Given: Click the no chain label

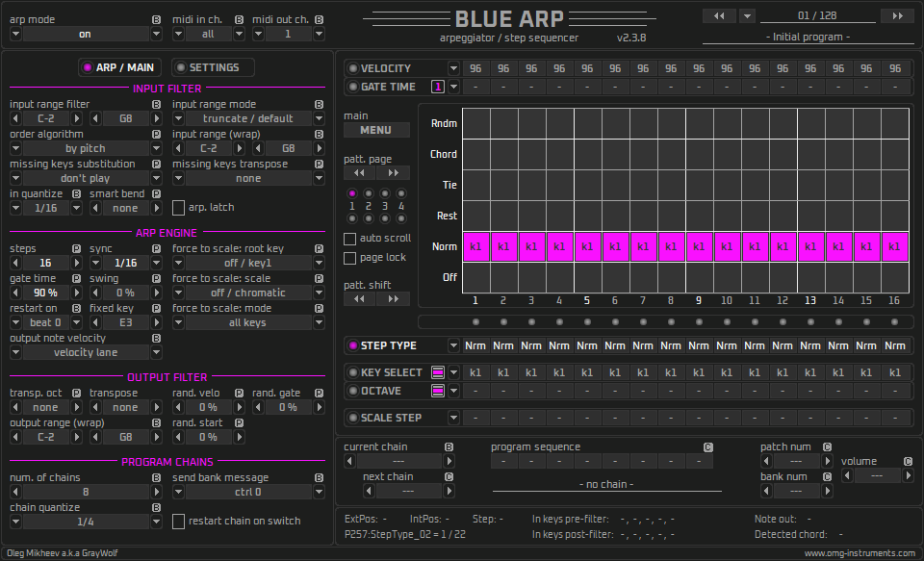Looking at the screenshot, I should click(606, 484).
